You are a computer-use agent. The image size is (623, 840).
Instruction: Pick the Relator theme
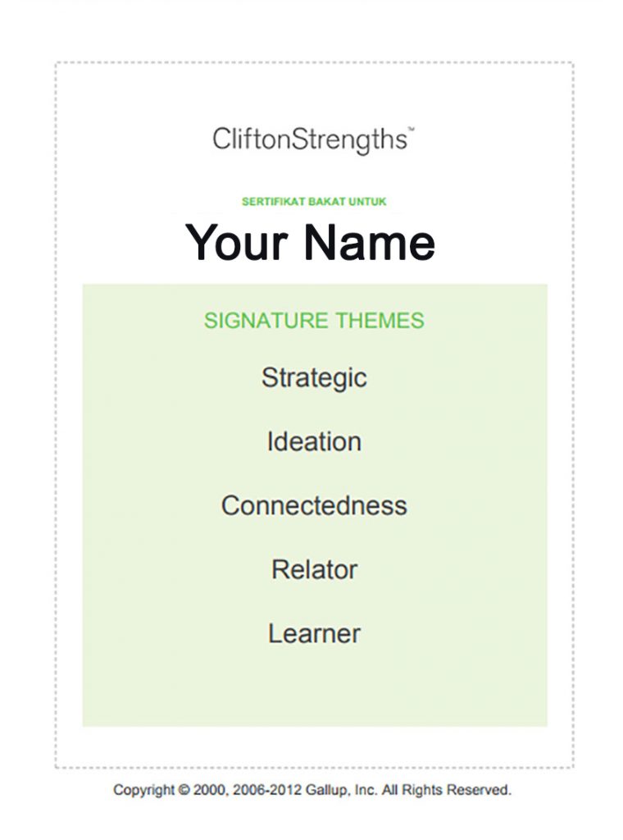point(314,568)
